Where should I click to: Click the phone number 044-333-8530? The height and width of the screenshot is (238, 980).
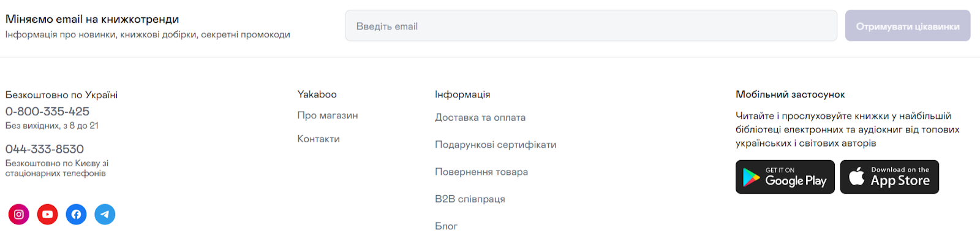click(45, 149)
